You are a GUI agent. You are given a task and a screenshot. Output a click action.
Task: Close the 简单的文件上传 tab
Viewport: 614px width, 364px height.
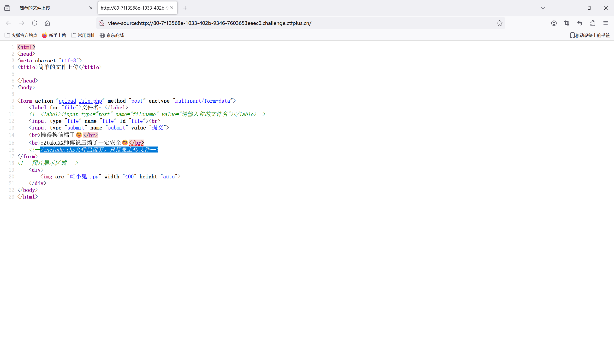[90, 8]
